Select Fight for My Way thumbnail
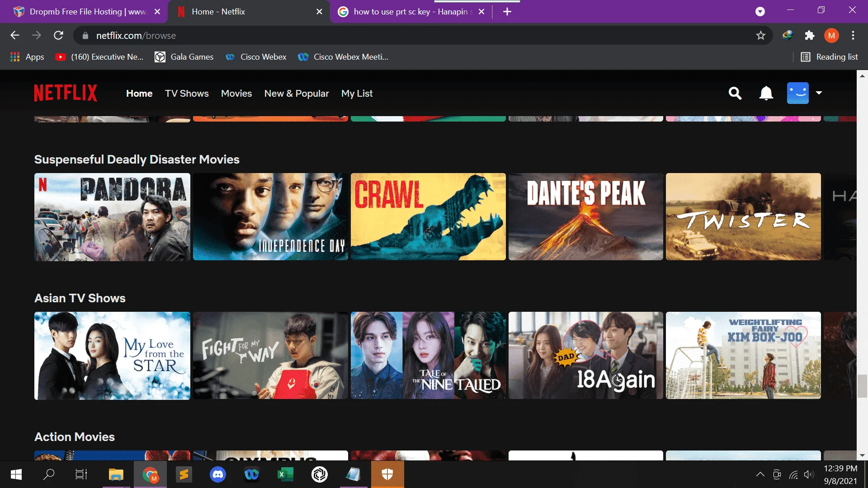Viewport: 868px width, 488px height. pyautogui.click(x=270, y=356)
